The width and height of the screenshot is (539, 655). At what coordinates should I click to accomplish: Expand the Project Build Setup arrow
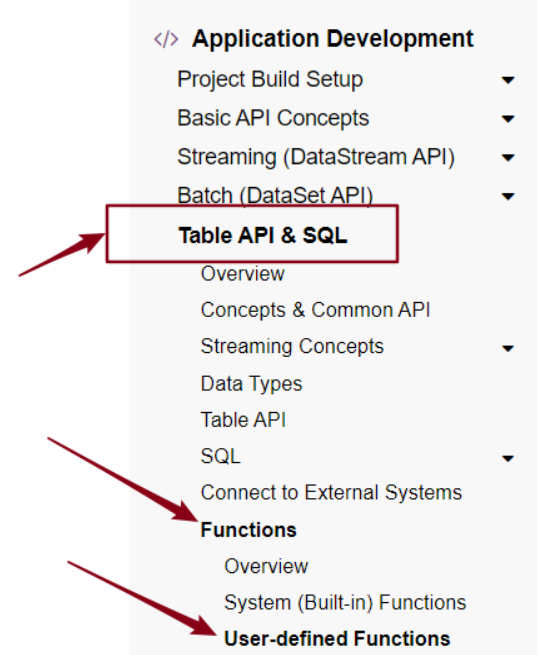[508, 80]
